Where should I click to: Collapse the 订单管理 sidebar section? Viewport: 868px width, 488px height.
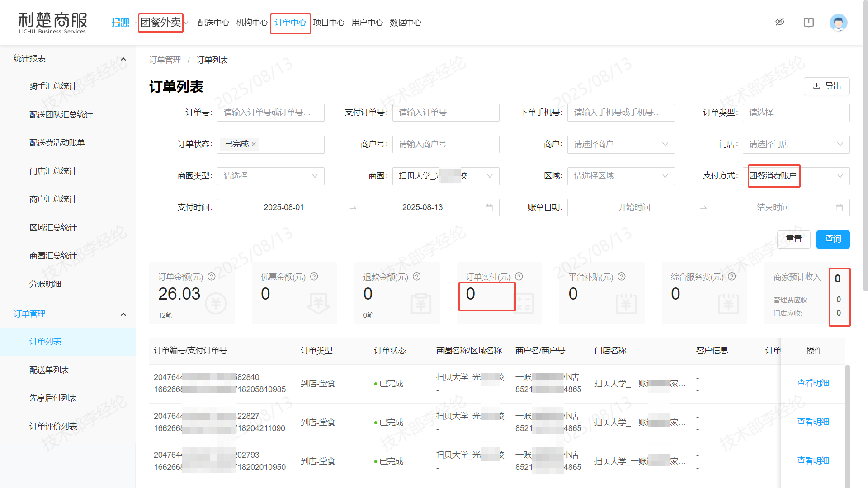(123, 314)
